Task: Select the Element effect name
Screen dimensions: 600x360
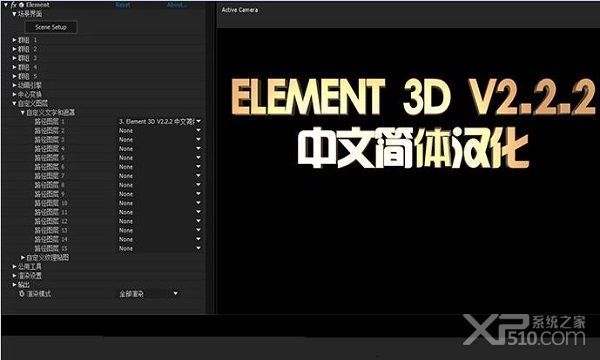Action: pyautogui.click(x=38, y=5)
